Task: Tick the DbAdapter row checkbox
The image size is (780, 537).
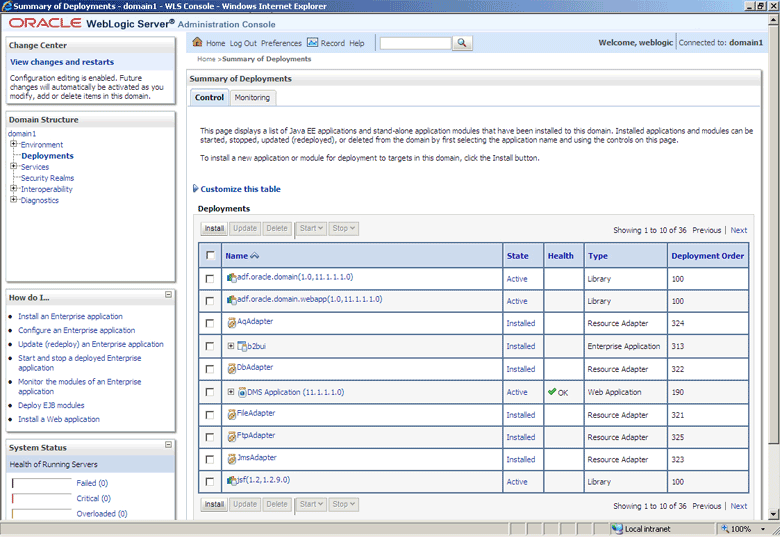Action: (210, 369)
